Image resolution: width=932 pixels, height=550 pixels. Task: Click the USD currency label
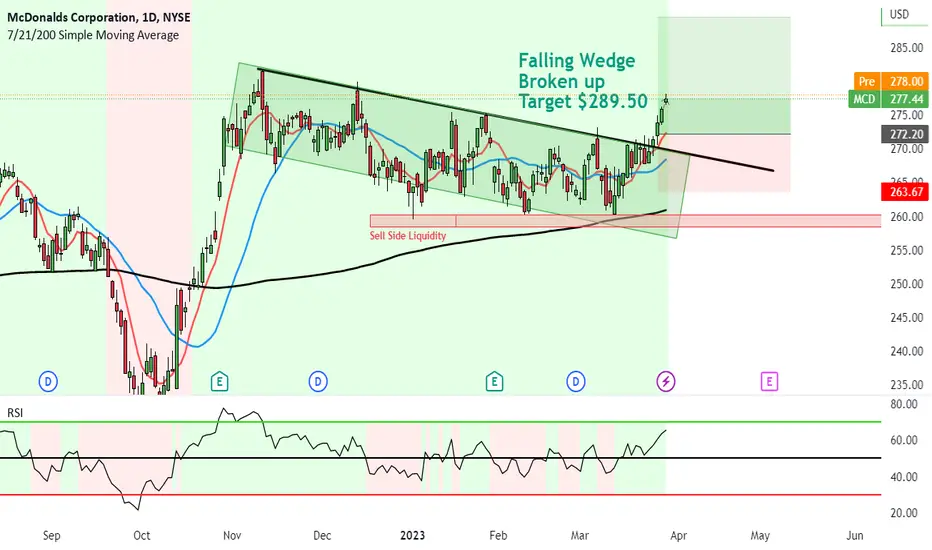(899, 14)
